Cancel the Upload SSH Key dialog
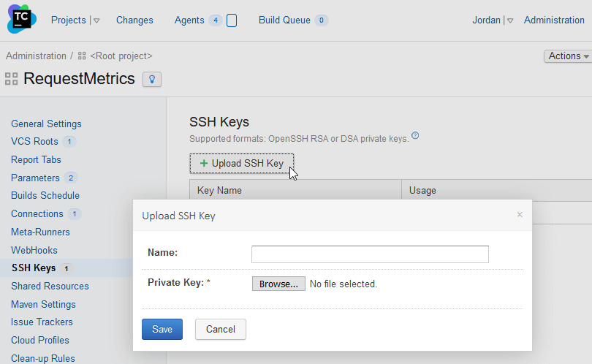592x364 pixels. point(221,329)
